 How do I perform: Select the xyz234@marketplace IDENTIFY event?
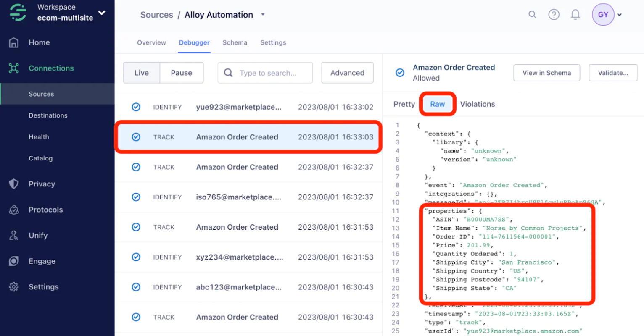tap(248, 257)
